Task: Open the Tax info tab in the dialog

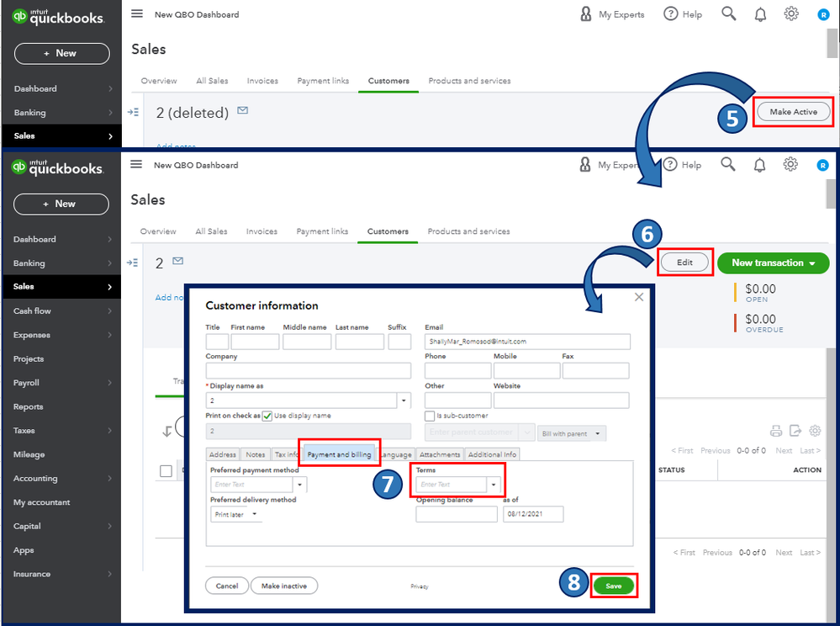Action: point(286,454)
